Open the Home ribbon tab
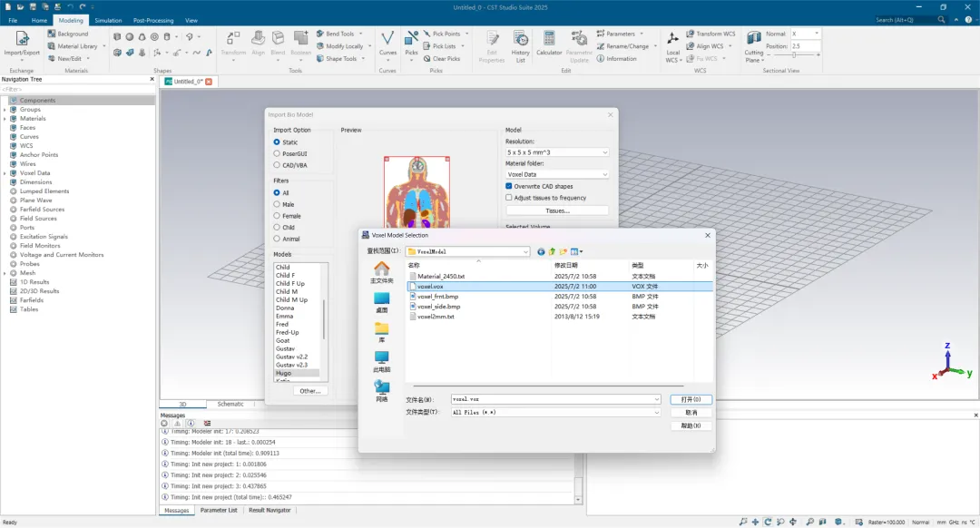 [39, 21]
